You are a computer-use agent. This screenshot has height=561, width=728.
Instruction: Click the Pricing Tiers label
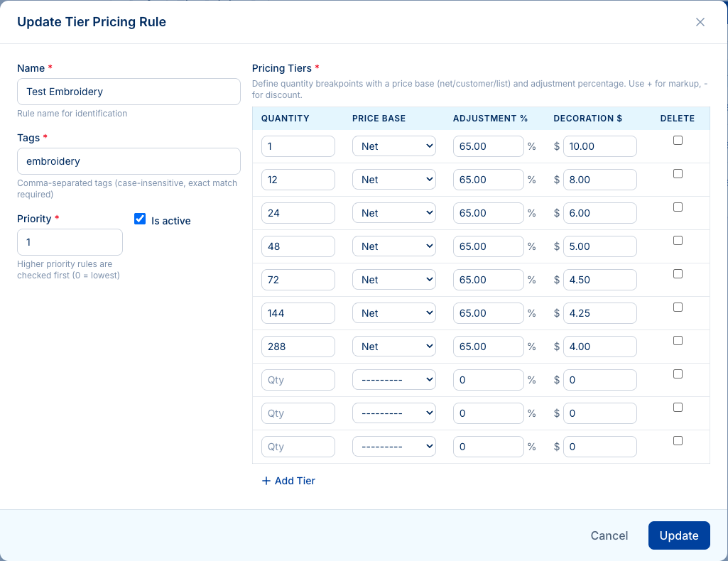tap(282, 68)
